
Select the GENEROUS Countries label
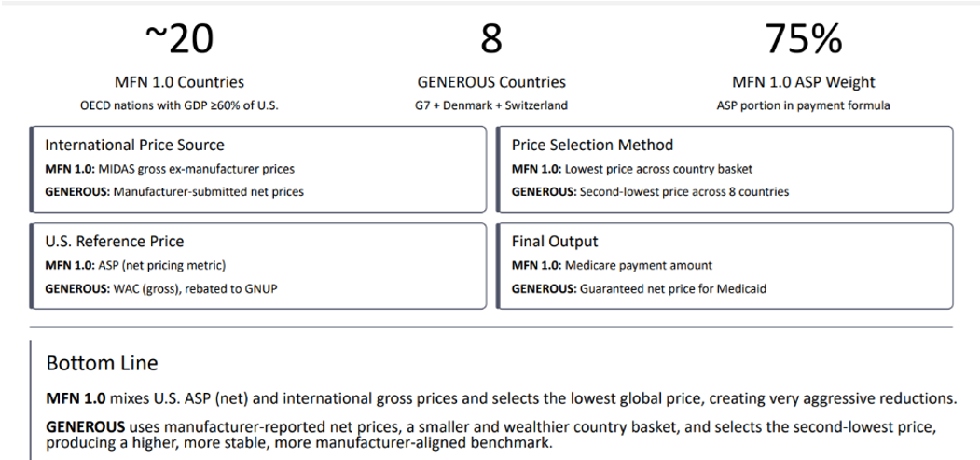point(490,82)
